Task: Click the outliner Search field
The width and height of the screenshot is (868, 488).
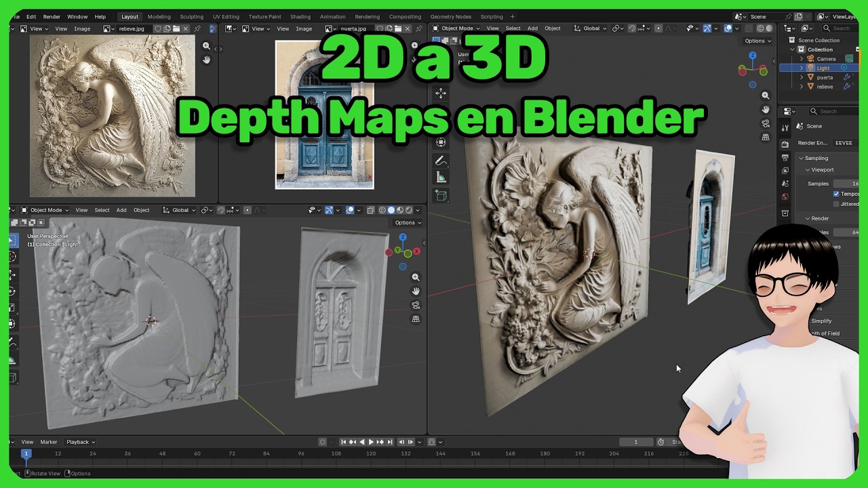Action: tap(841, 28)
